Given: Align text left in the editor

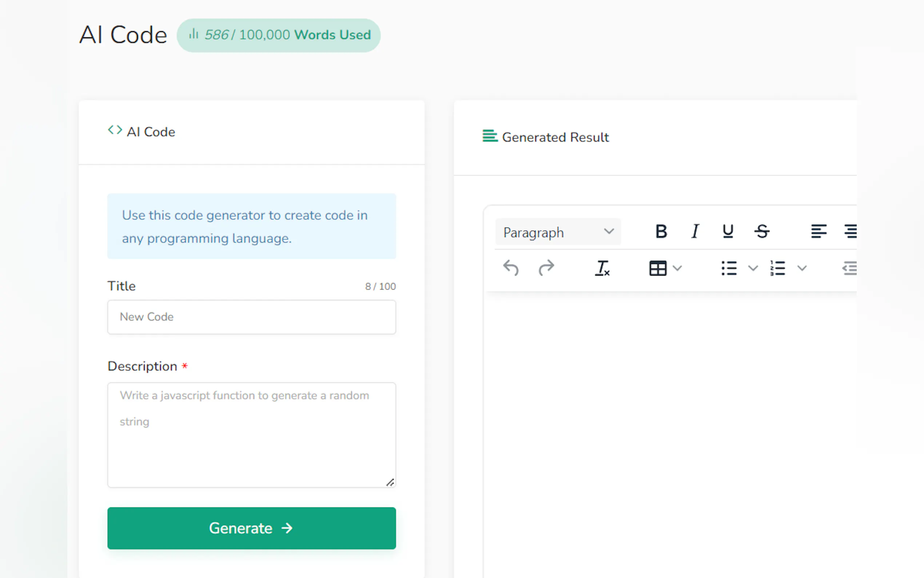Looking at the screenshot, I should click(819, 231).
